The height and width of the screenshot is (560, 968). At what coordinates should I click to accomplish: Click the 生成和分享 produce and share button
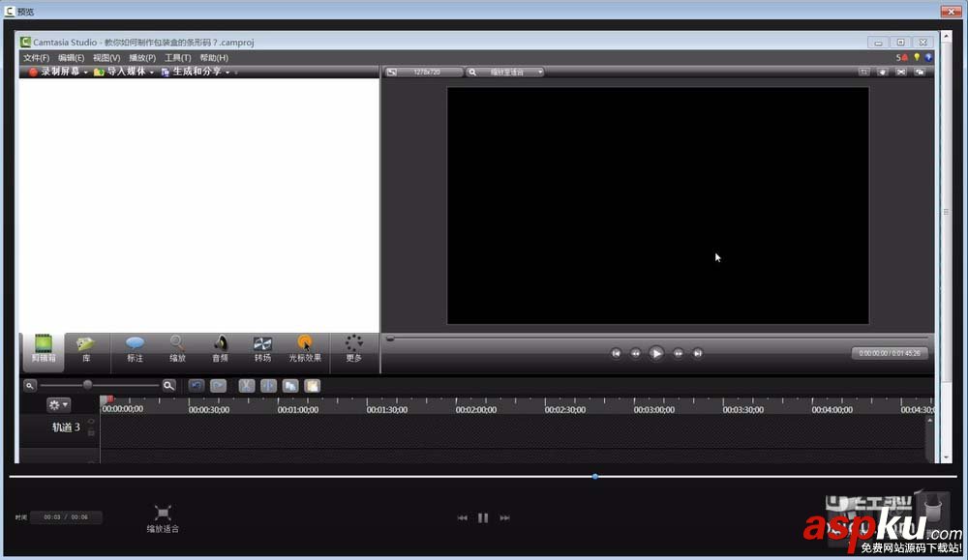pyautogui.click(x=192, y=72)
